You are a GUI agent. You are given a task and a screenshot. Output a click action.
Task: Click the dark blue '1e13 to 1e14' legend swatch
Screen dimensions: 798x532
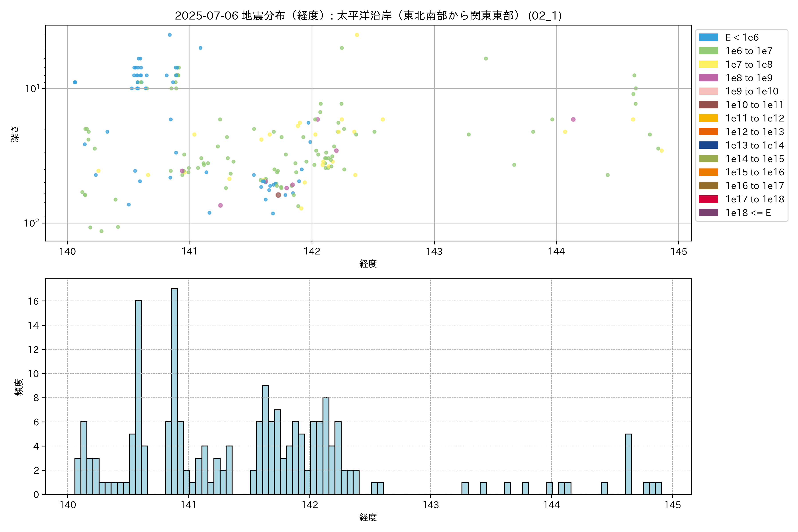[x=708, y=145]
